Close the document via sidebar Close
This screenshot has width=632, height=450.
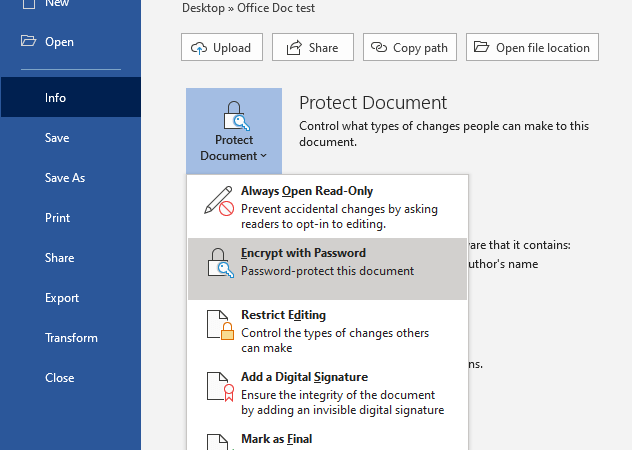pos(71,377)
